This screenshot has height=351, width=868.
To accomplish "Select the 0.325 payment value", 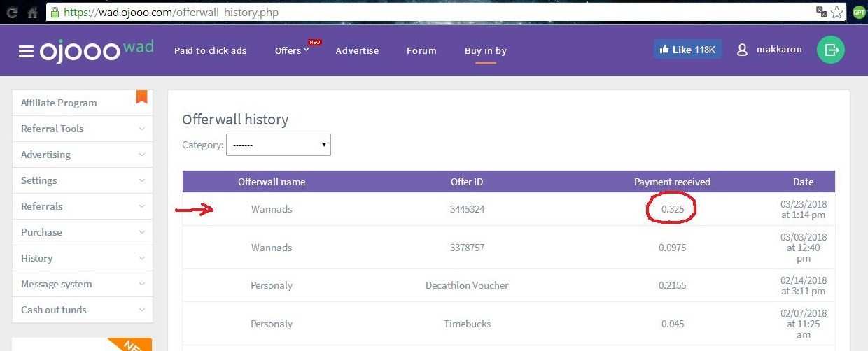I will 672,209.
